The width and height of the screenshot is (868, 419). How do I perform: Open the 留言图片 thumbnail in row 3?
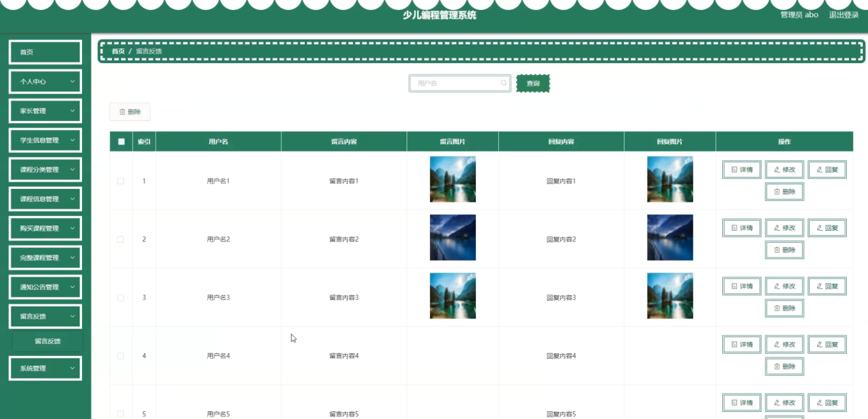(x=453, y=296)
